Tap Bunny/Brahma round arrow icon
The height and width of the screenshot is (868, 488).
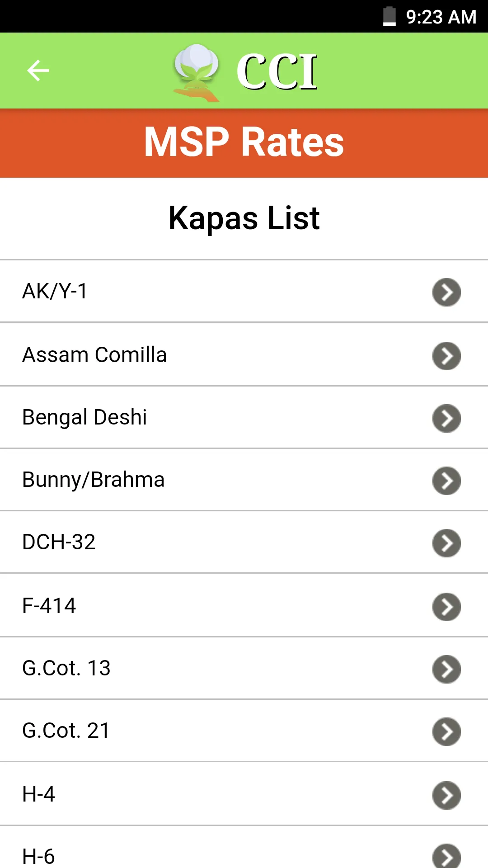pos(446,481)
